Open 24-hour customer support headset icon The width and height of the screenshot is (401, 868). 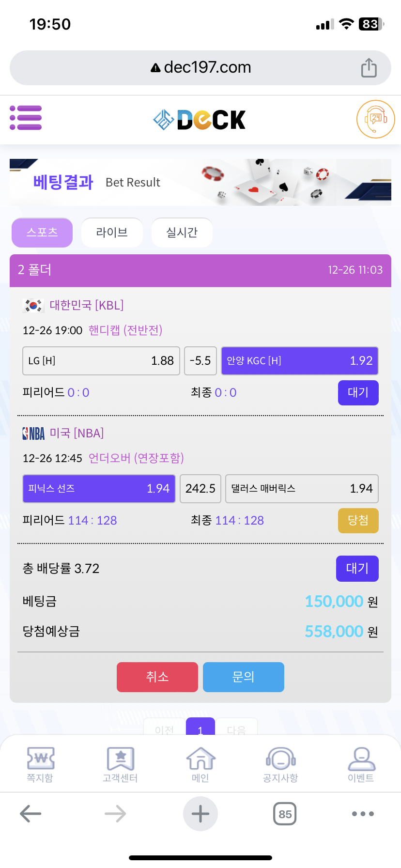pyautogui.click(x=375, y=119)
